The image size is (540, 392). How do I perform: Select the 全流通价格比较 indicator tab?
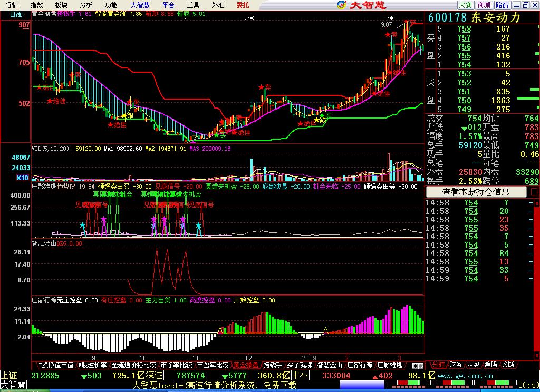(x=133, y=365)
